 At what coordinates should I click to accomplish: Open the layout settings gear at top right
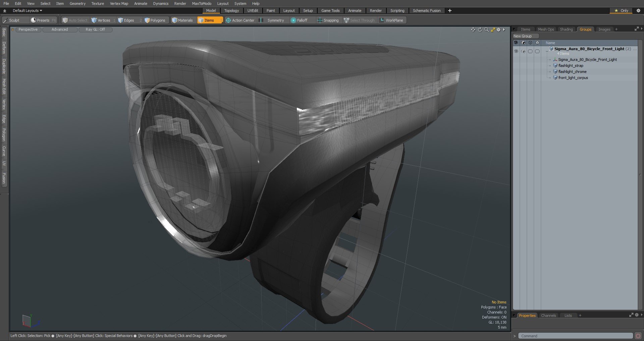(638, 11)
